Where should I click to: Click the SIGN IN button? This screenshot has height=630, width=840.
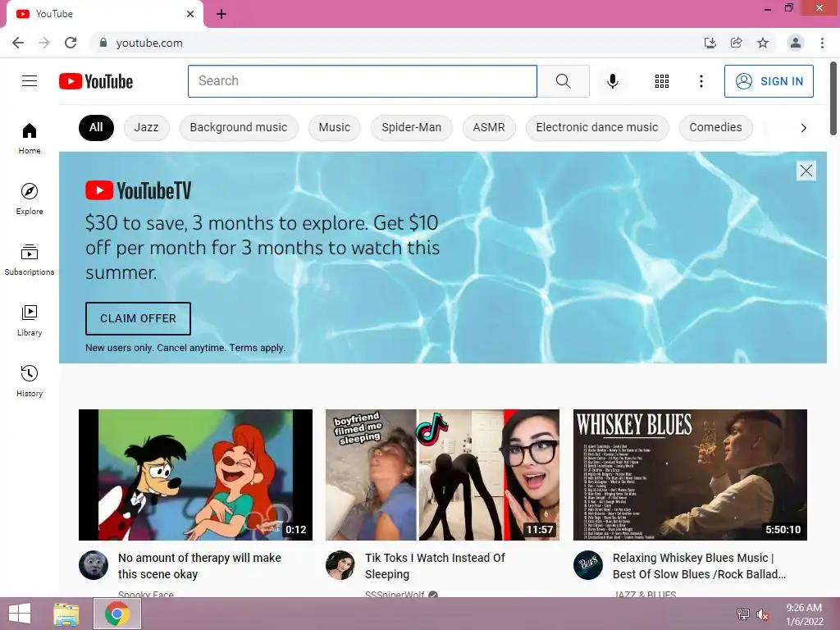769,81
